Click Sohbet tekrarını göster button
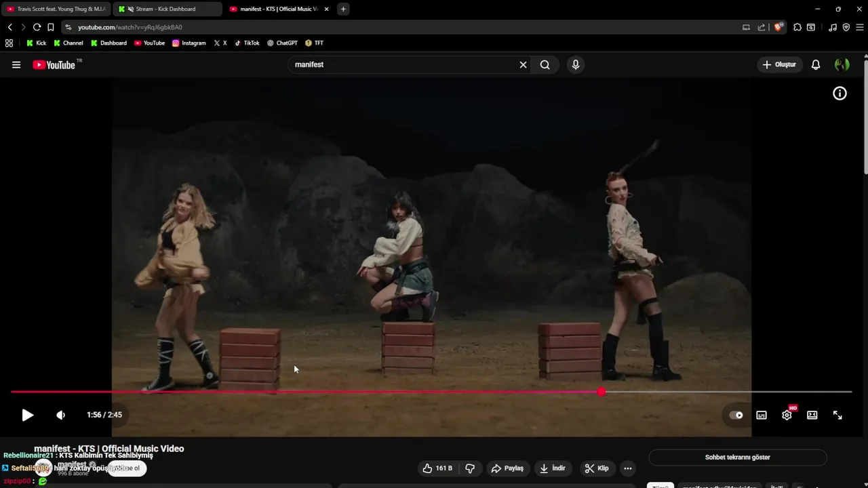 click(x=738, y=457)
